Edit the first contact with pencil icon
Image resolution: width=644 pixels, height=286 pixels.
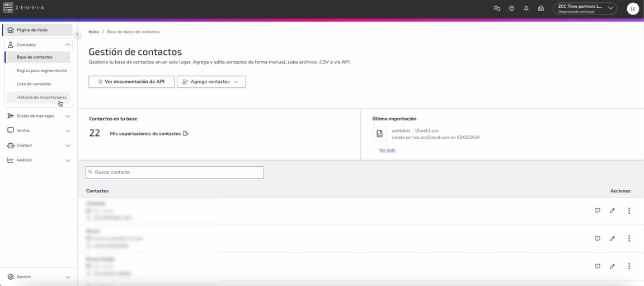click(x=612, y=211)
